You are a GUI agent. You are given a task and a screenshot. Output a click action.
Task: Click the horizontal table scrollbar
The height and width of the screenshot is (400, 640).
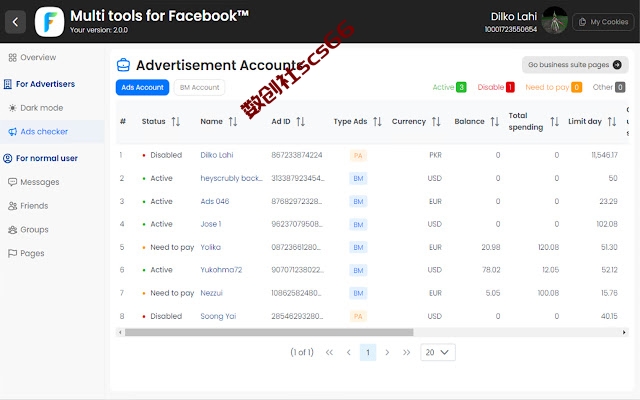click(269, 332)
